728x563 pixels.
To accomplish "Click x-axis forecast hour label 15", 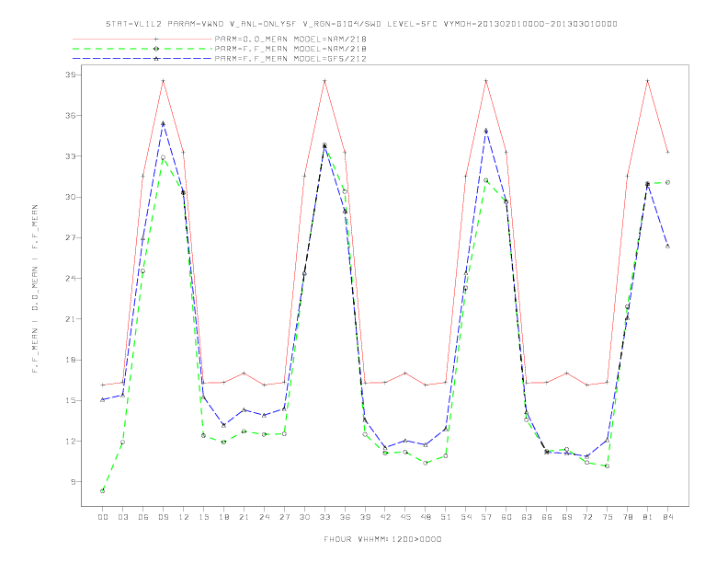I will (203, 517).
